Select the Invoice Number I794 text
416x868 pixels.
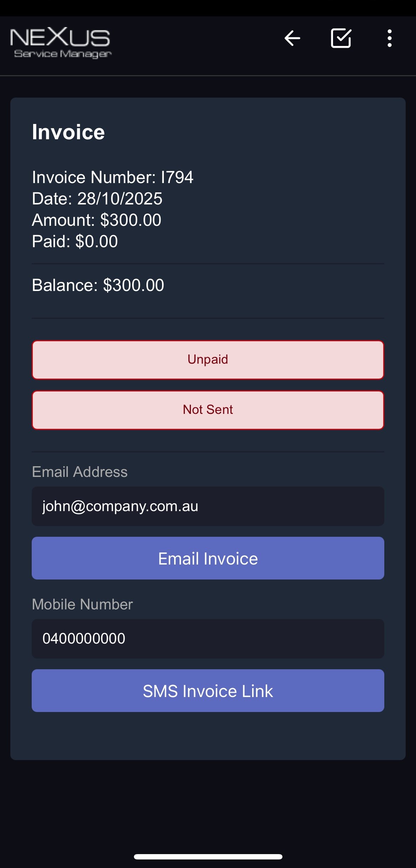[x=113, y=177]
